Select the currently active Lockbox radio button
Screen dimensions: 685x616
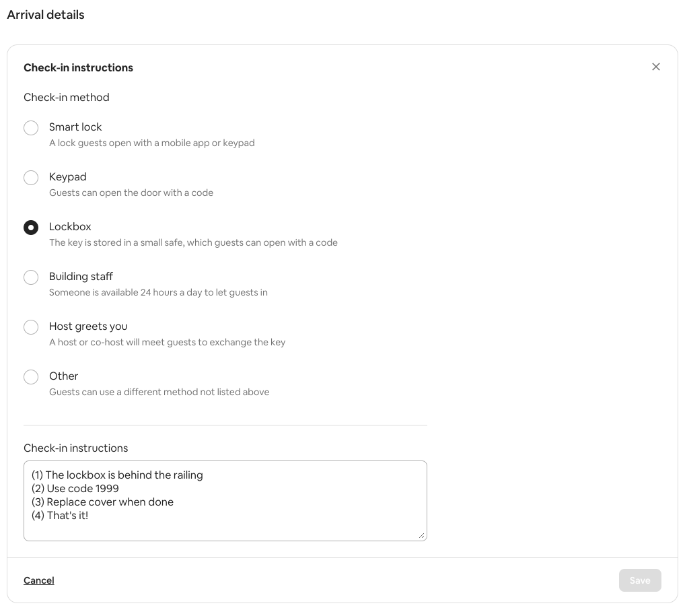click(x=31, y=228)
